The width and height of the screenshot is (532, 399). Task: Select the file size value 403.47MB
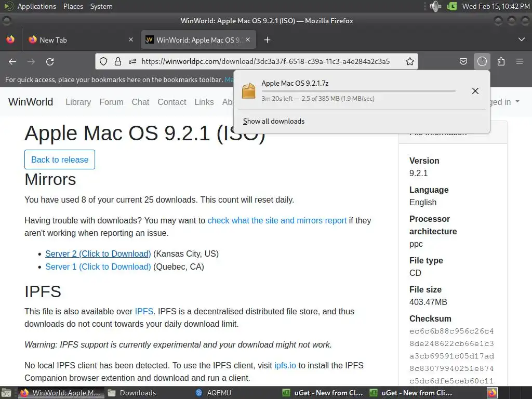click(x=428, y=302)
